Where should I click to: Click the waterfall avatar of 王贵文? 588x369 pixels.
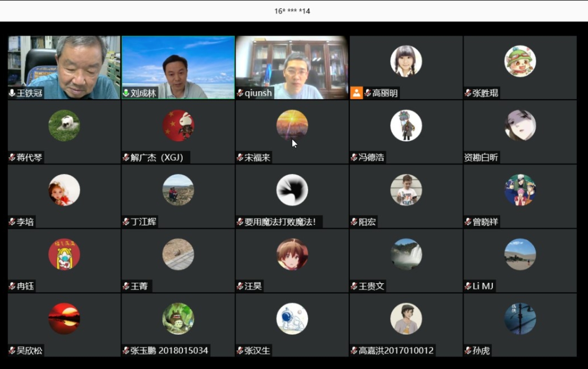(x=406, y=254)
